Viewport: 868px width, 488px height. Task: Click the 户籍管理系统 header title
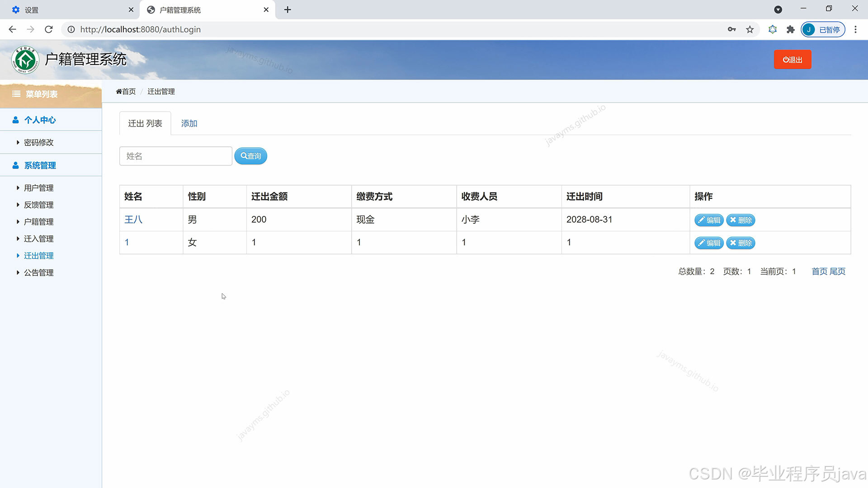(86, 59)
